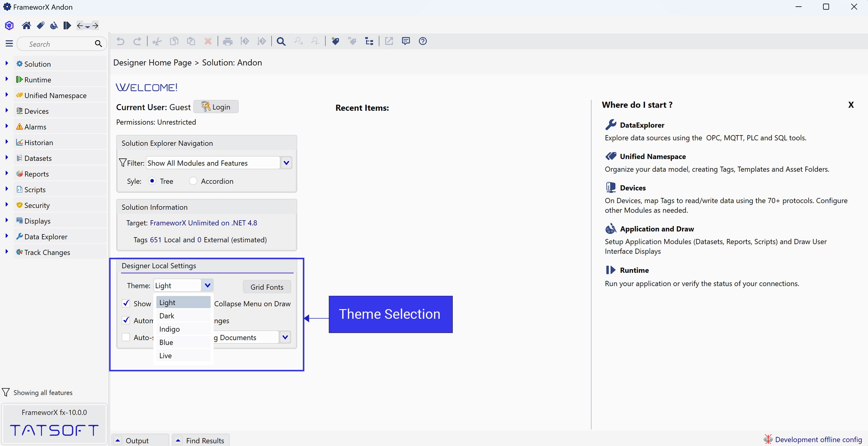This screenshot has width=868, height=446.
Task: Click the Redo toolbar icon
Action: [x=137, y=41]
